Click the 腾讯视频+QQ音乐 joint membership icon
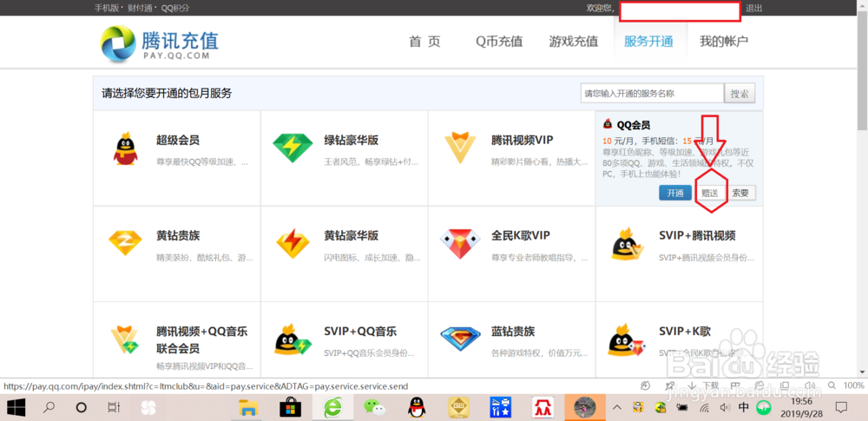 tap(125, 339)
